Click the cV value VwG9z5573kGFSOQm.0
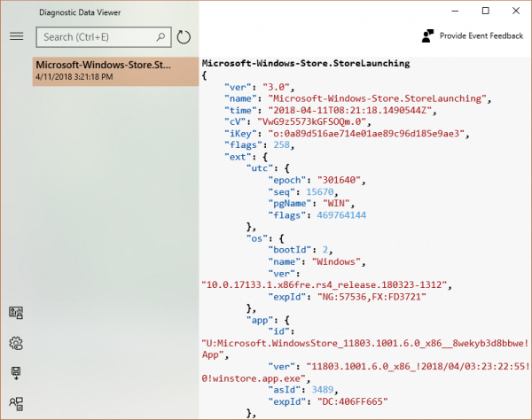Viewport: 532px width, 420px height. coord(311,121)
